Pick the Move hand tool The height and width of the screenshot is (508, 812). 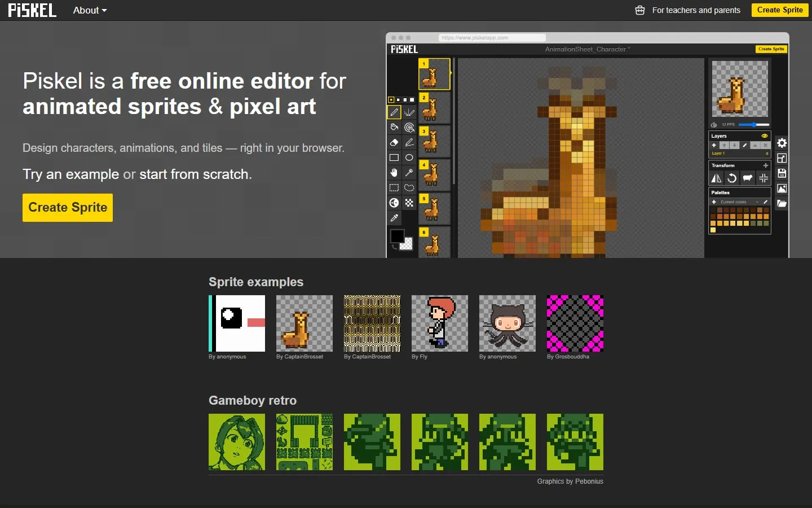point(394,173)
